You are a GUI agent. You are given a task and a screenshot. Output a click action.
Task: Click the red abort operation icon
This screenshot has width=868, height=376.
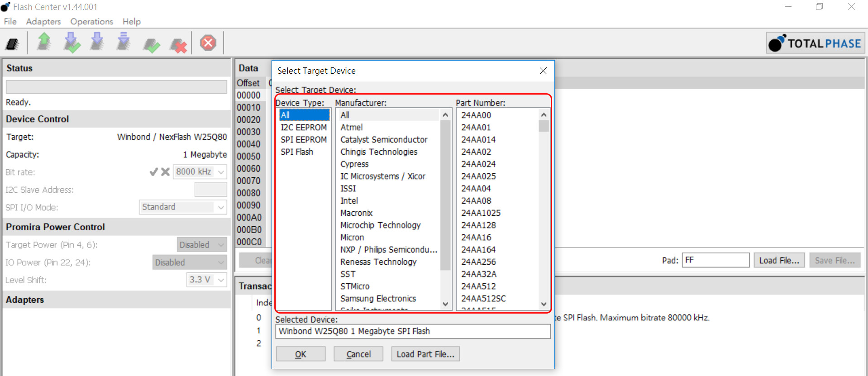point(208,43)
